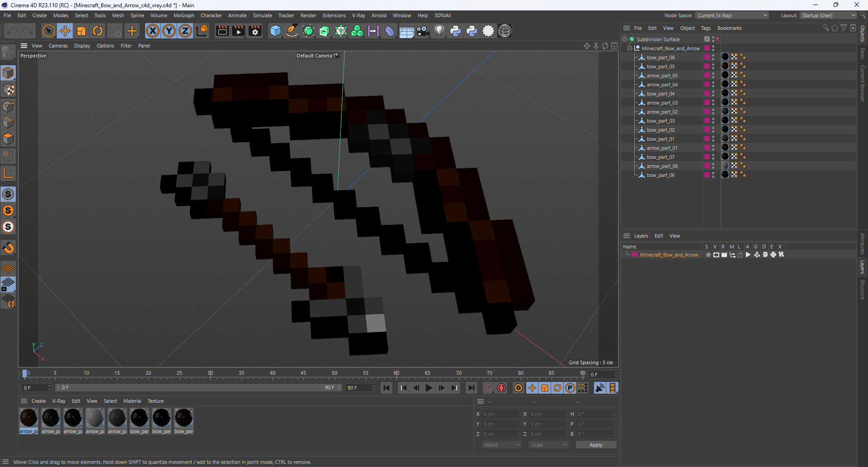Switch to Structure side tab
The image size is (868, 467).
(x=863, y=290)
